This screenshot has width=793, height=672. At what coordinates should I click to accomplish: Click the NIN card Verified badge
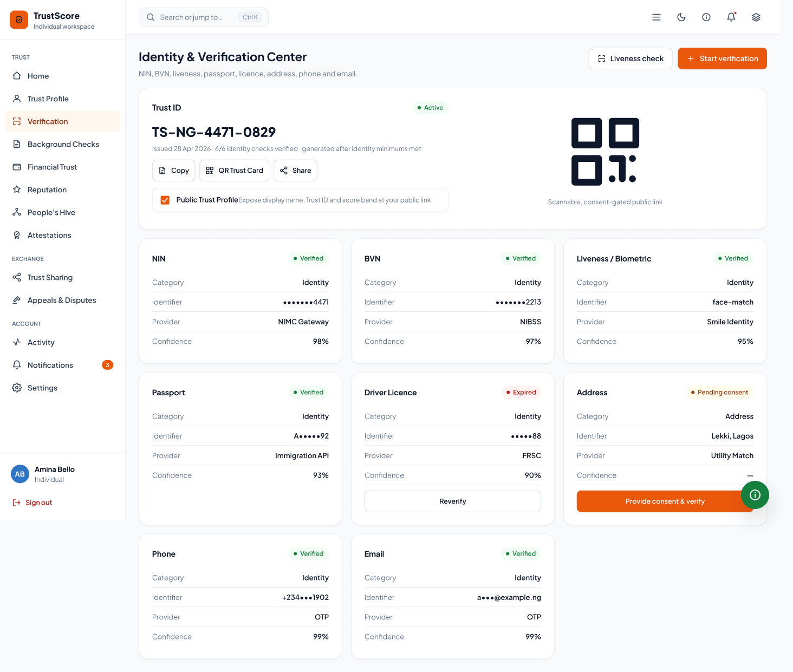pyautogui.click(x=309, y=258)
